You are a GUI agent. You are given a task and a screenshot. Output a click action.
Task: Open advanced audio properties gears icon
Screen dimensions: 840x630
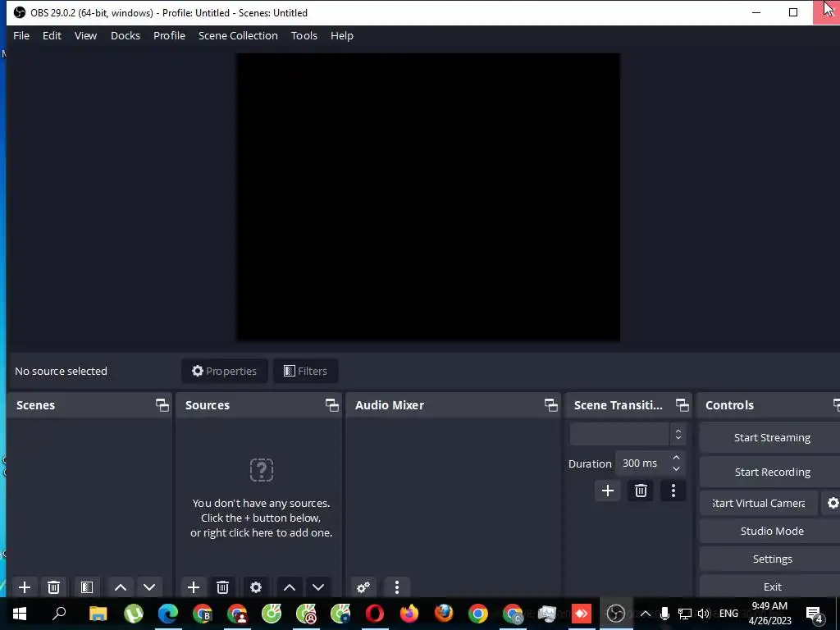(x=363, y=587)
